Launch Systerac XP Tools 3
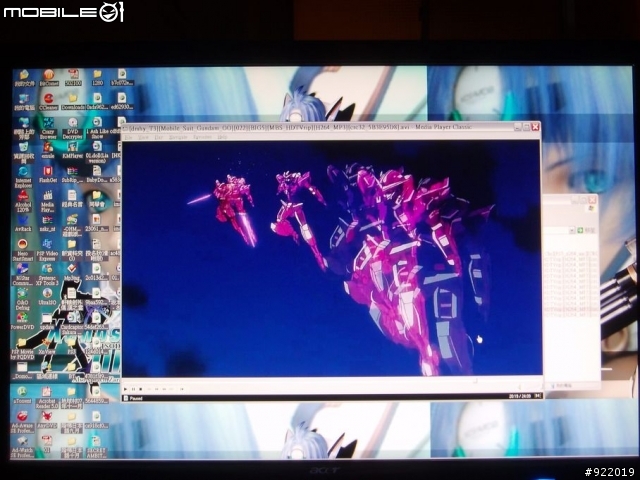The height and width of the screenshot is (480, 640). point(47,275)
